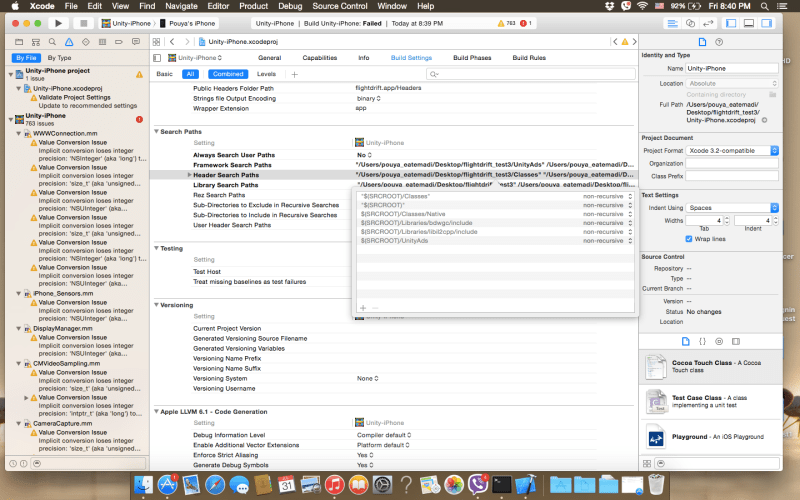Go forward in editor history
The height and width of the screenshot is (500, 800).
pos(187,42)
